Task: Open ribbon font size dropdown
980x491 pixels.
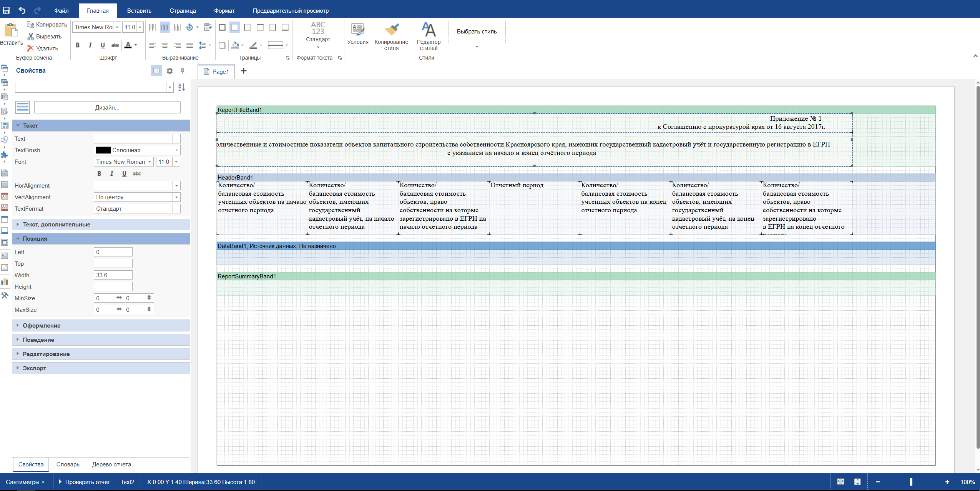Action: (x=140, y=27)
